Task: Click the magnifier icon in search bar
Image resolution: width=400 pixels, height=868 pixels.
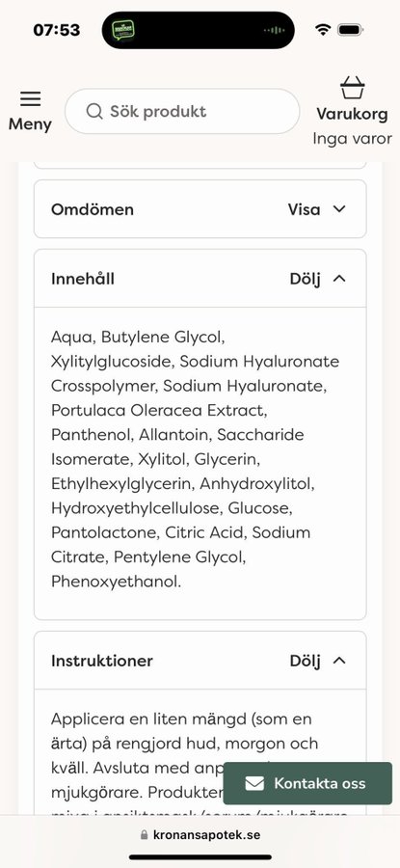Action: [x=94, y=111]
